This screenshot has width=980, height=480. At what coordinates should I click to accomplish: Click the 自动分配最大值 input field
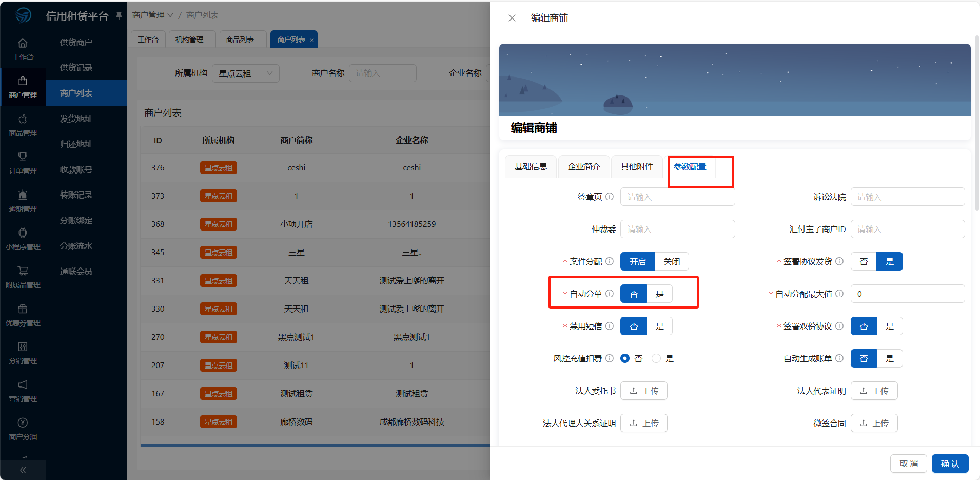coord(908,294)
